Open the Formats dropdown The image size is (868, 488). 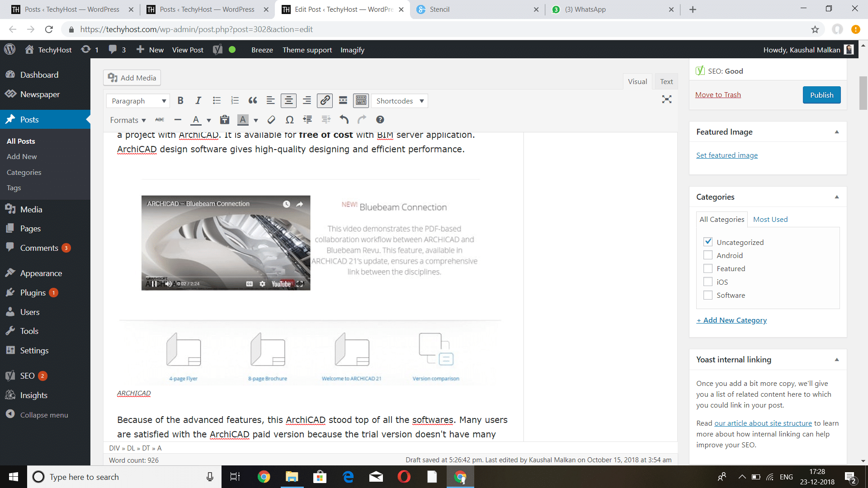(128, 120)
